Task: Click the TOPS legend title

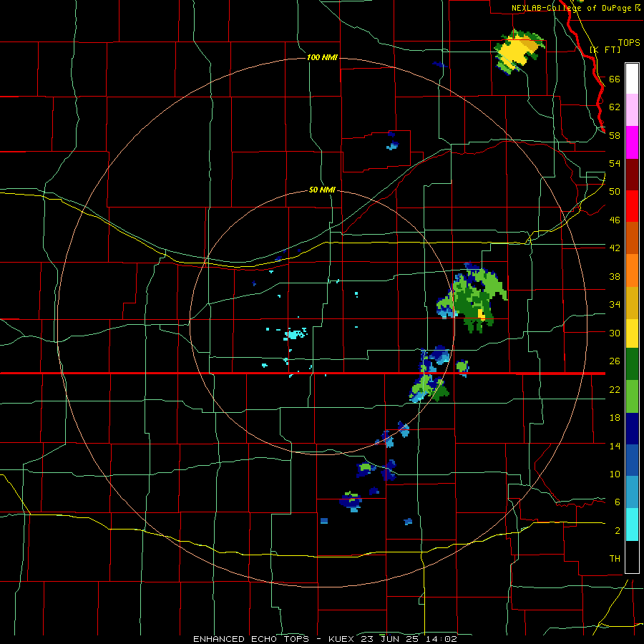Action: click(629, 42)
